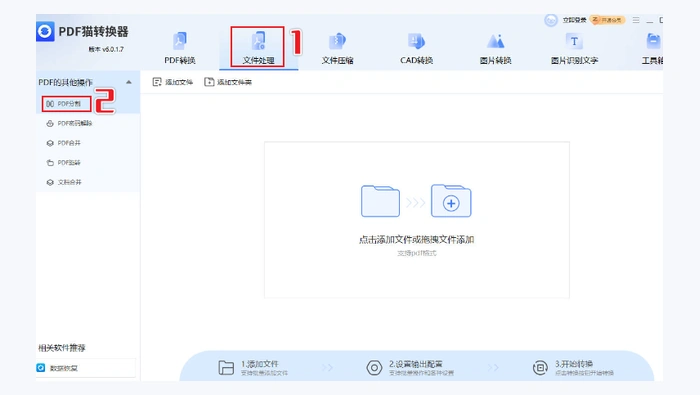The height and width of the screenshot is (395, 700).
Task: Click the 相关软件推荐 heading
Action: [62, 348]
